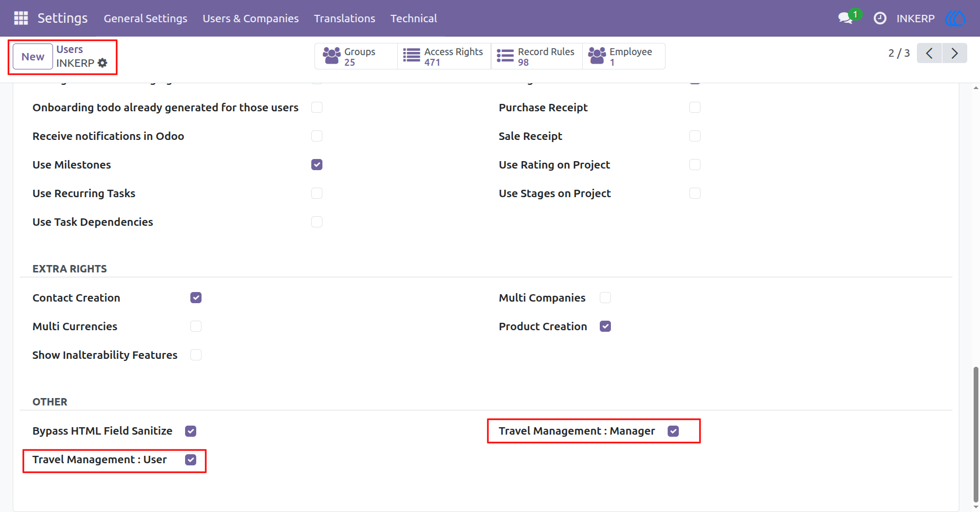Screen dimensions: 980x512
Task: Check Show Inalterability Features box
Action: (196, 355)
